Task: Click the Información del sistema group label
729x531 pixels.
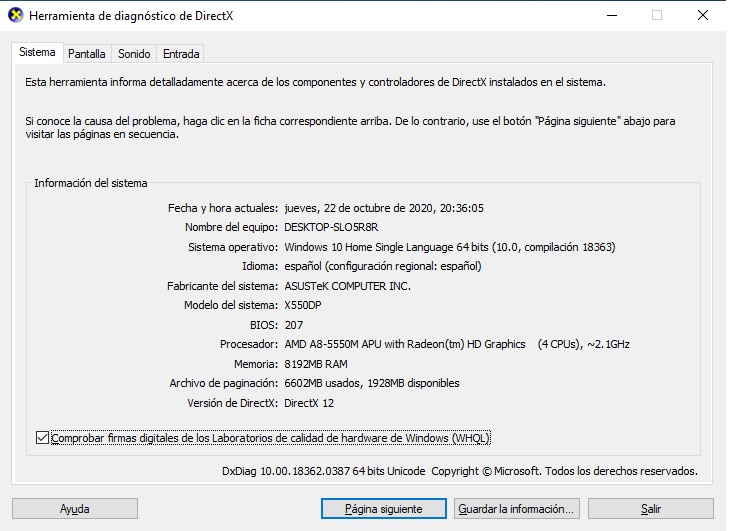Action: point(91,183)
